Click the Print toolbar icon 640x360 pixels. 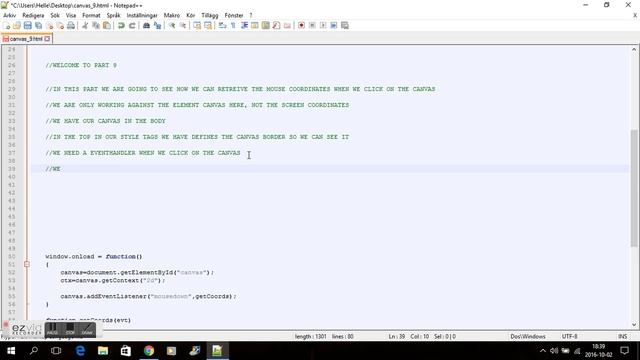[x=71, y=25]
